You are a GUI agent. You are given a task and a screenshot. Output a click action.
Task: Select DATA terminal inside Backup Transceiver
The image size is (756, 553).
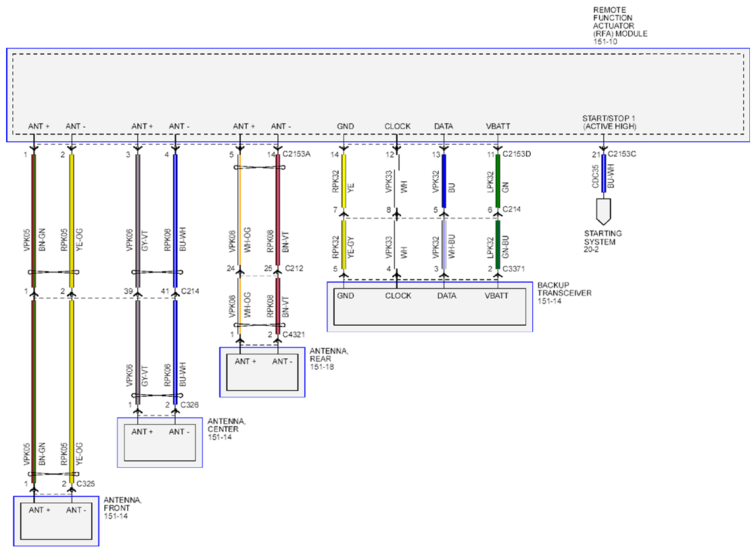pos(446,295)
